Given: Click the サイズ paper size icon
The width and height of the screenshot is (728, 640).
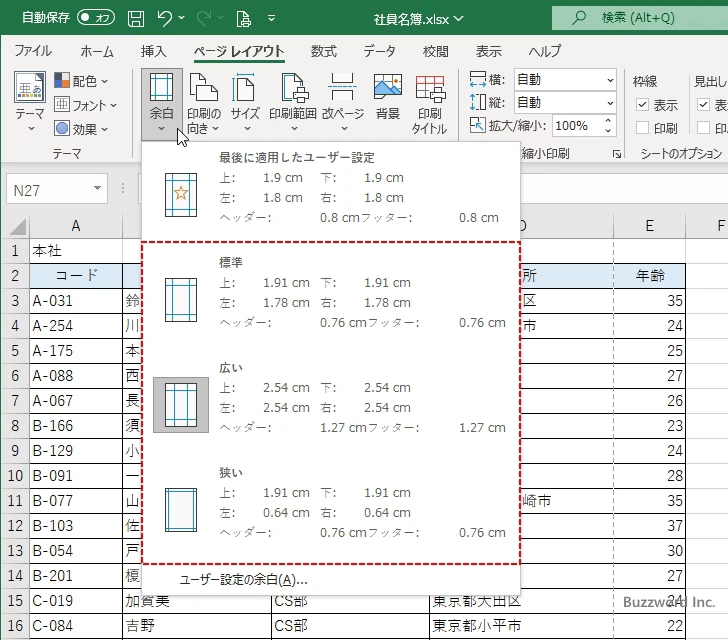Looking at the screenshot, I should (245, 87).
